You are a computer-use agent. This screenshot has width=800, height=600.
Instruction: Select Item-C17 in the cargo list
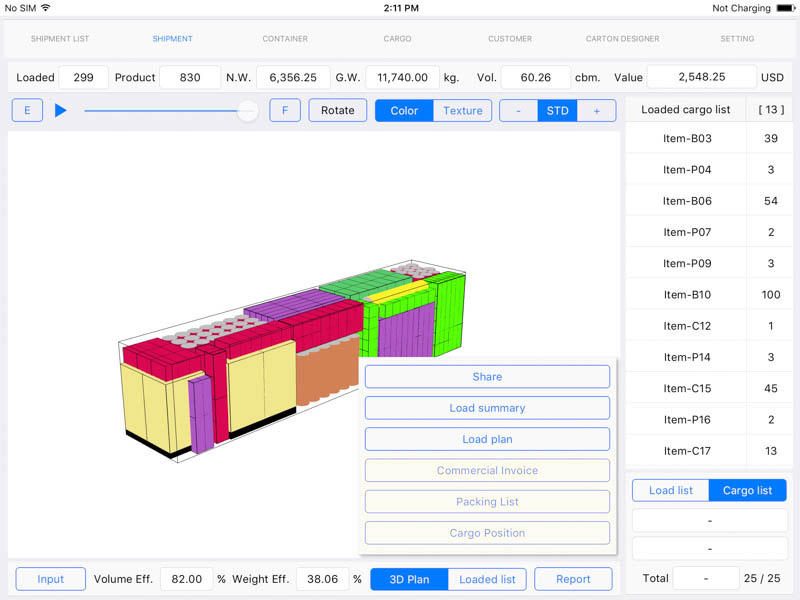coord(709,451)
